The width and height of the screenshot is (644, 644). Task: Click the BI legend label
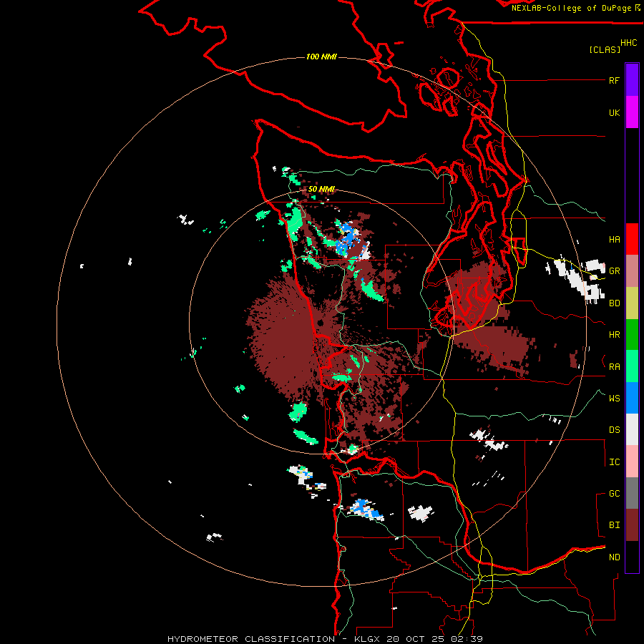pos(614,525)
